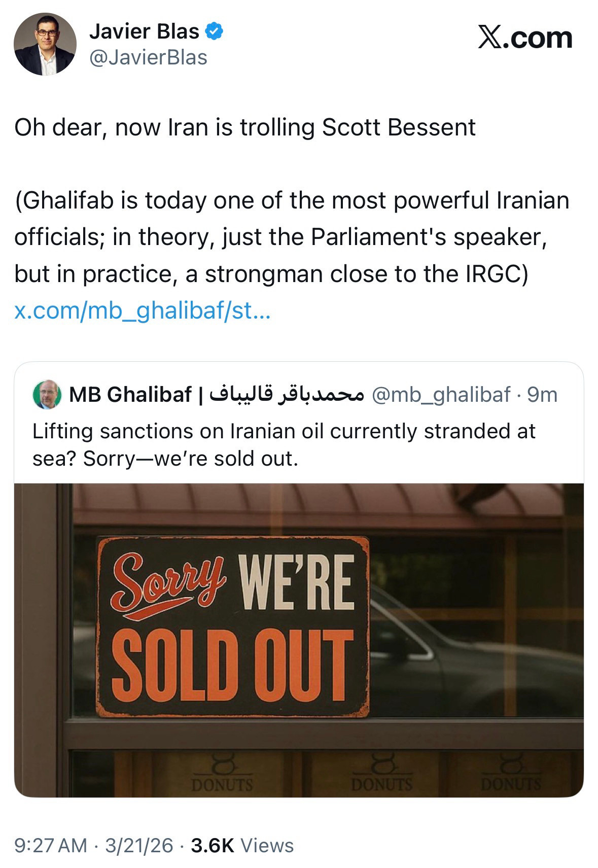This screenshot has height=868, width=598.
Task: Click the Persian-script name in quoted post
Action: 287,394
